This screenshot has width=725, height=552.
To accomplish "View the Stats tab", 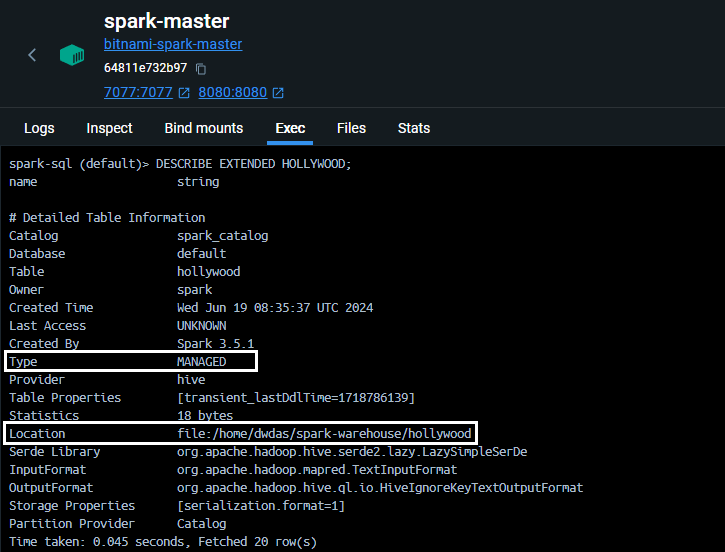I will click(x=414, y=128).
